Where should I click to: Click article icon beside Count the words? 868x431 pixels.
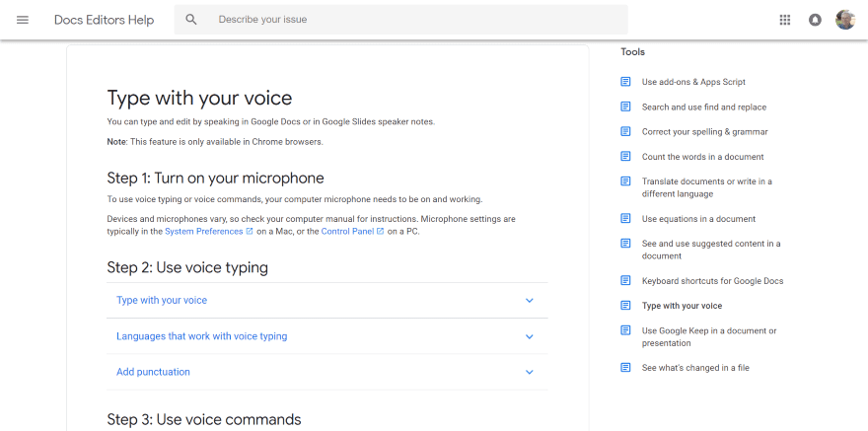[625, 157]
